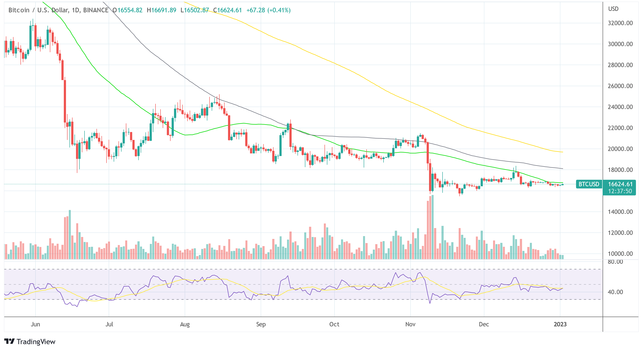Click the 2023 time axis label
The image size is (644, 351).
[560, 324]
